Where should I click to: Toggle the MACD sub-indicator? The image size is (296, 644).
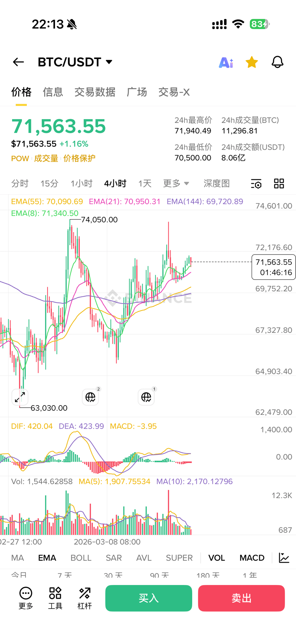click(252, 558)
